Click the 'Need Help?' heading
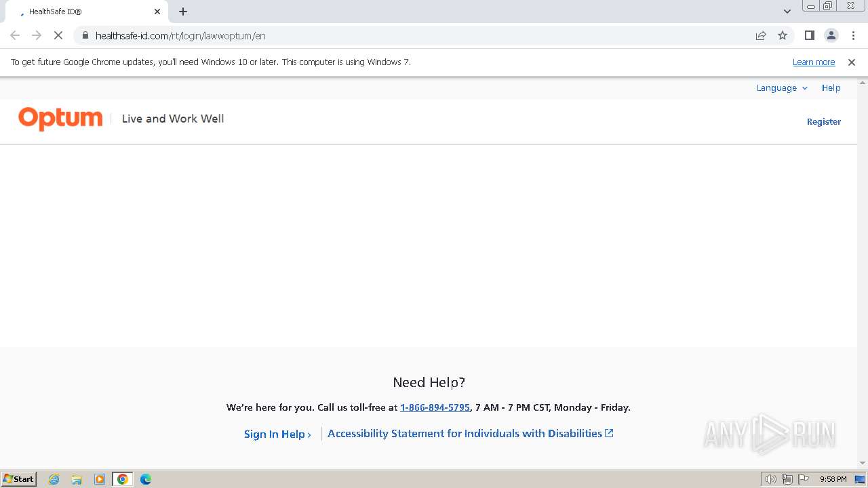868x488 pixels. [429, 382]
